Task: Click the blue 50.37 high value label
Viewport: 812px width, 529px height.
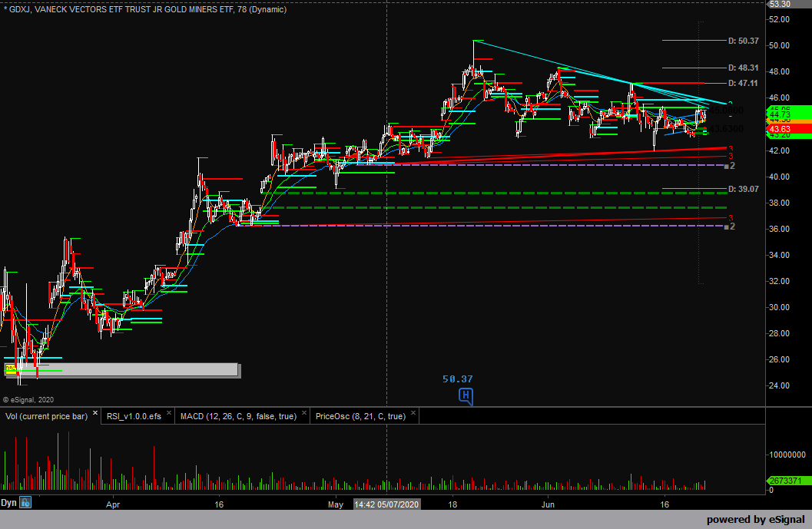Action: click(458, 379)
